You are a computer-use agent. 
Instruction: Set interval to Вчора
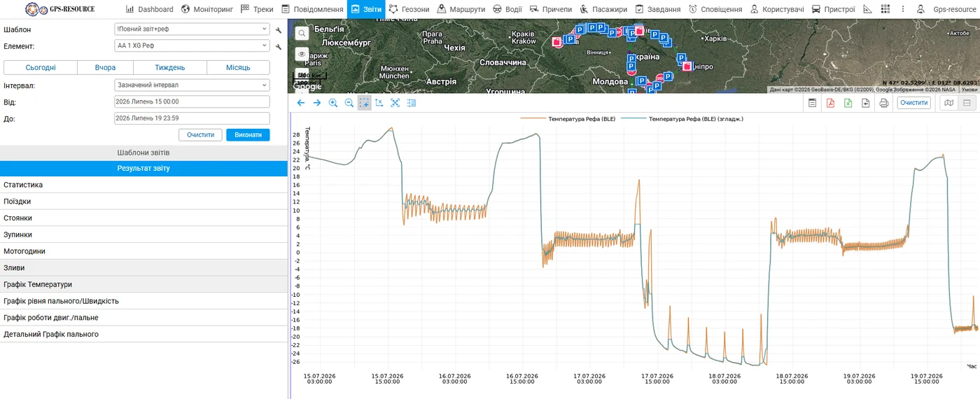[106, 68]
